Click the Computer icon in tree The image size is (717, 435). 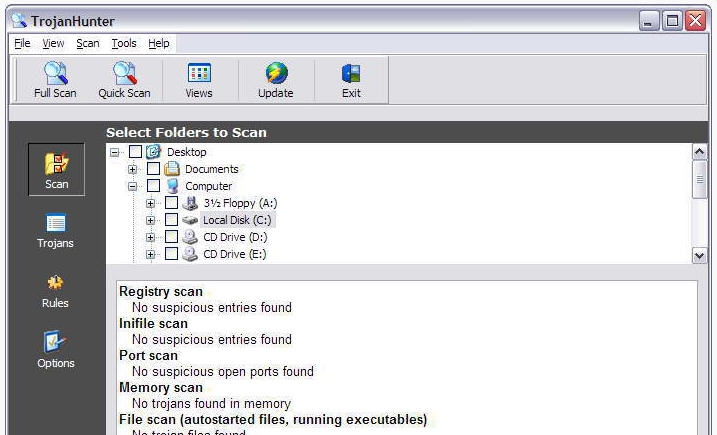172,186
